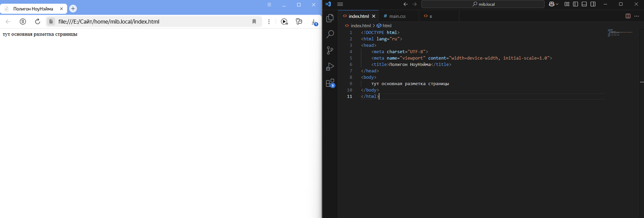The height and width of the screenshot is (218, 644).
Task: Open the browser media playback control icon
Action: point(284,21)
